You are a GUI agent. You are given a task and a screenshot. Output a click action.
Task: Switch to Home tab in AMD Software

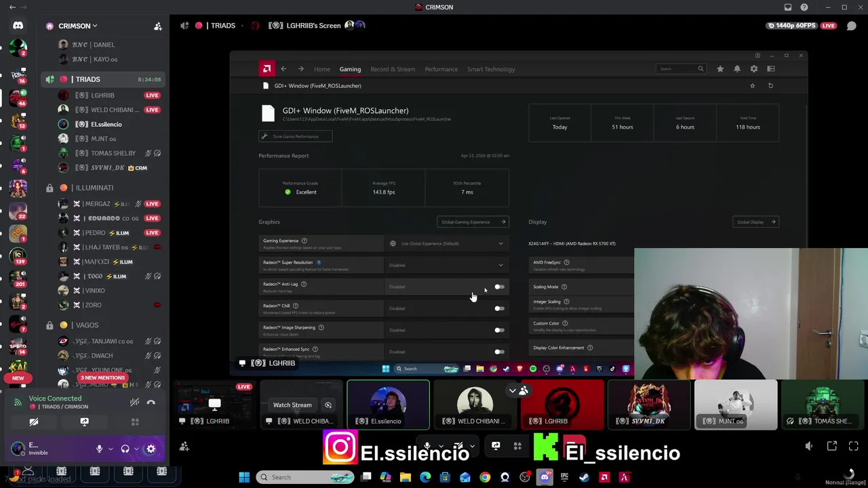pyautogui.click(x=322, y=69)
